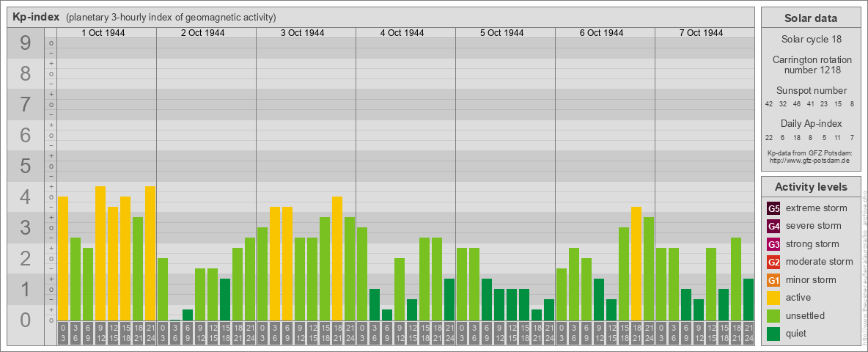Viewport: 868px width, 352px height.
Task: Choose the dark green quiet swatch
Action: (x=773, y=334)
